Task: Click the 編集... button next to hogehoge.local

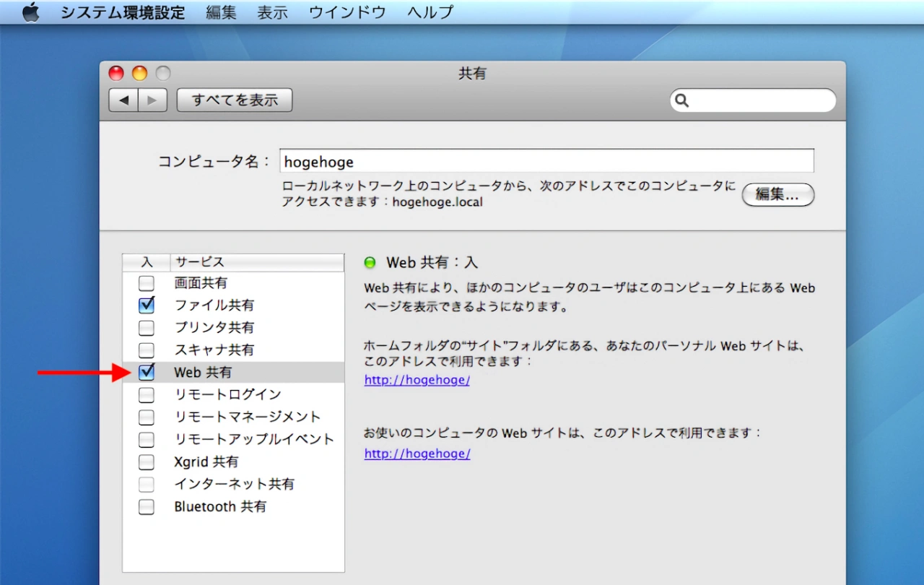Action: tap(777, 195)
